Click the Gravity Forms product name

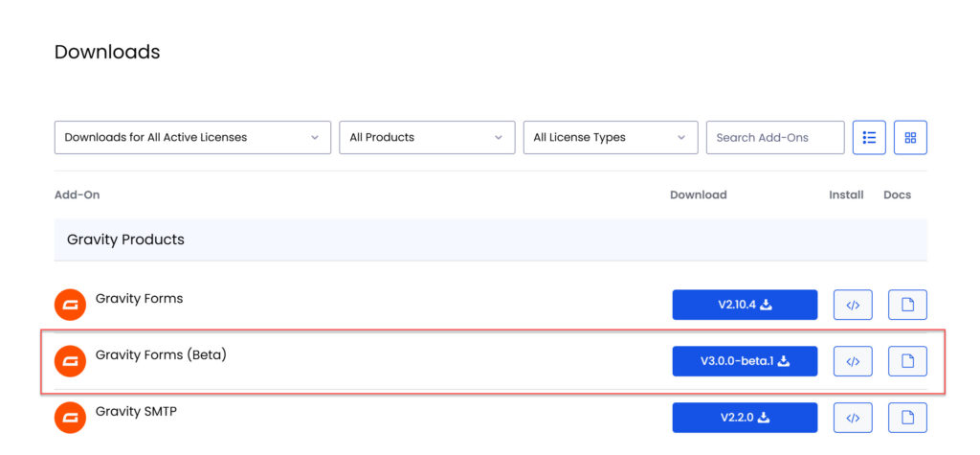140,299
